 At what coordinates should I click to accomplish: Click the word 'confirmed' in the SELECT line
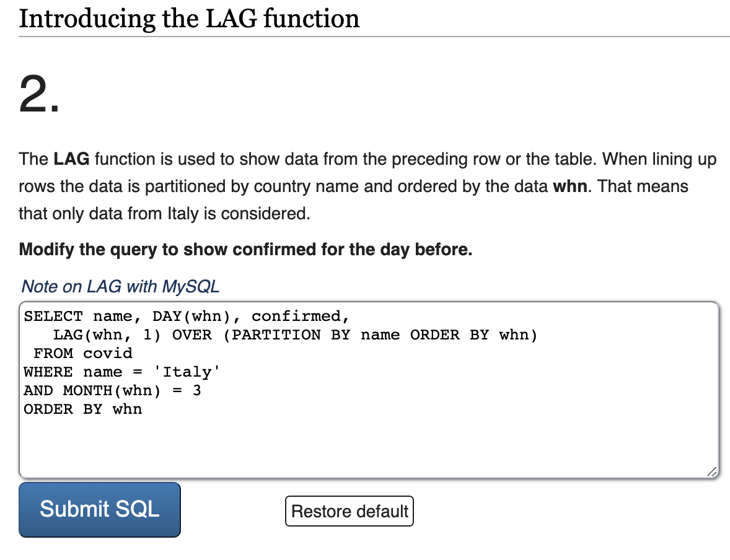(x=301, y=316)
